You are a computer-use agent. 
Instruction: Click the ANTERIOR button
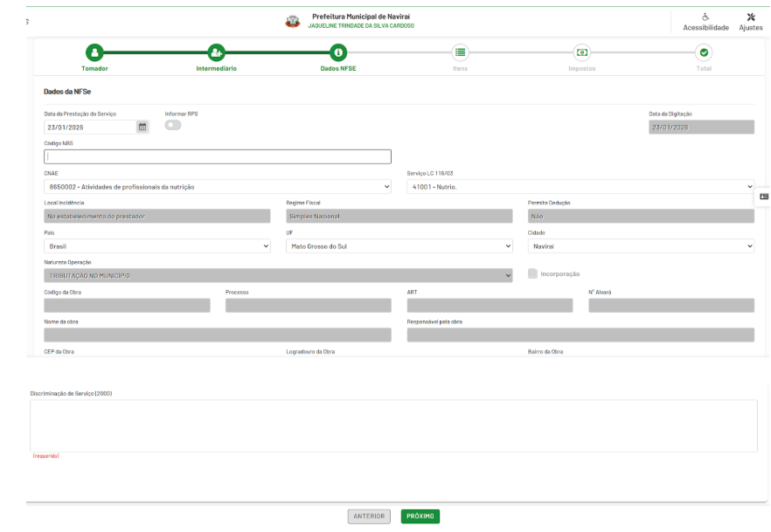click(369, 516)
